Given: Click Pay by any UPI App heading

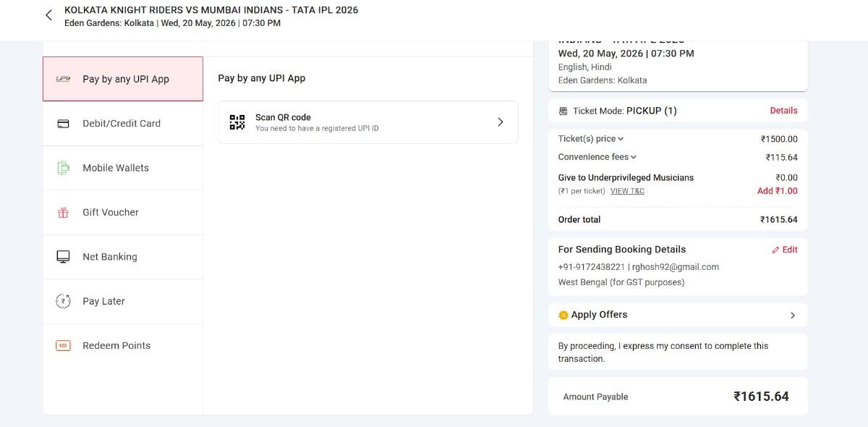Looking at the screenshot, I should point(262,78).
